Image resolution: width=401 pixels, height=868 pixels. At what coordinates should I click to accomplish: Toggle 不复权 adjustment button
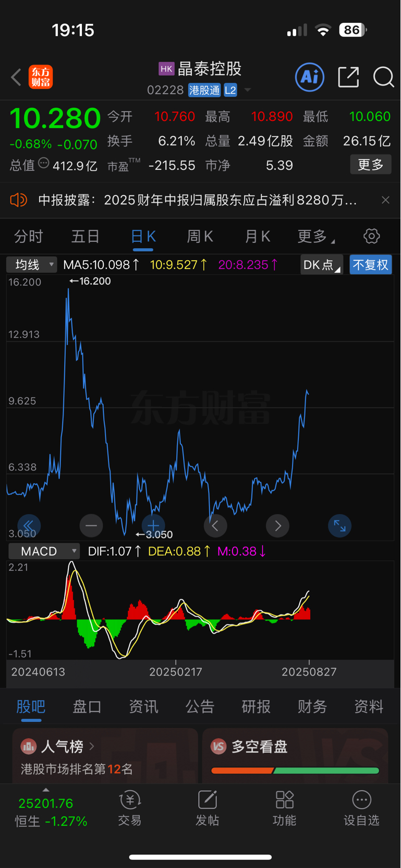coord(371,265)
